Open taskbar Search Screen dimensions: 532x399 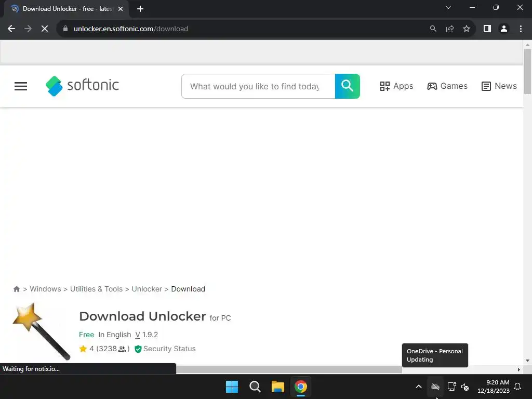point(255,387)
